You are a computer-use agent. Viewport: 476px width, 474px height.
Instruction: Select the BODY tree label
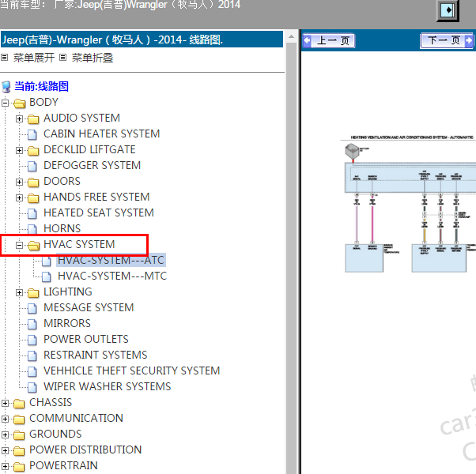[43, 102]
